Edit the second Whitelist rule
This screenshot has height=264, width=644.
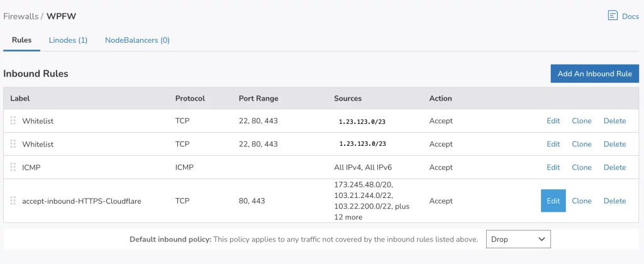pos(553,144)
